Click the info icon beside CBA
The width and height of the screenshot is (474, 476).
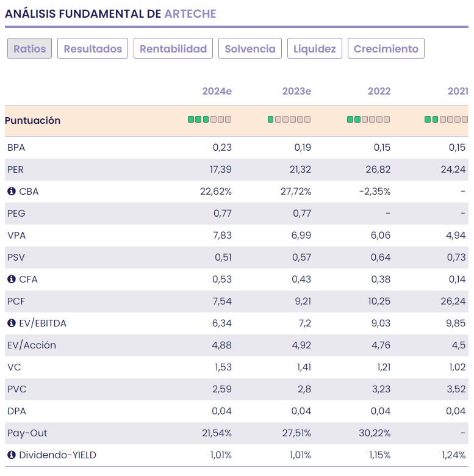(12, 192)
